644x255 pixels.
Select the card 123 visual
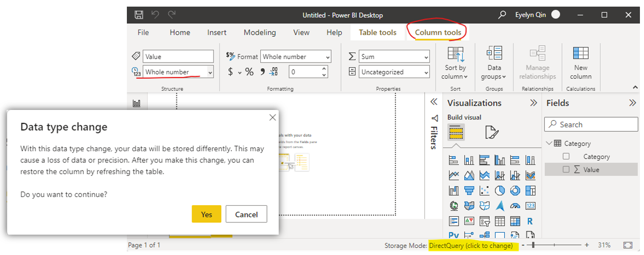530,206
